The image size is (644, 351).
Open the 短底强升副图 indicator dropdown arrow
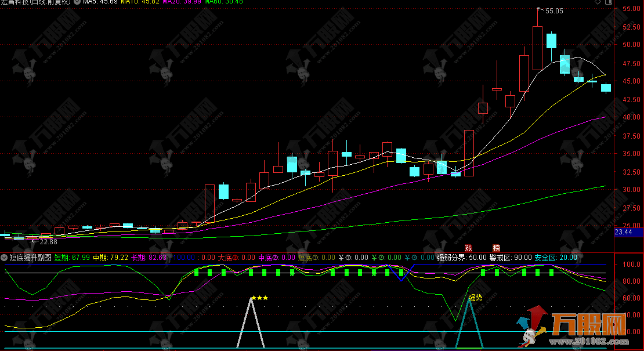[5, 257]
